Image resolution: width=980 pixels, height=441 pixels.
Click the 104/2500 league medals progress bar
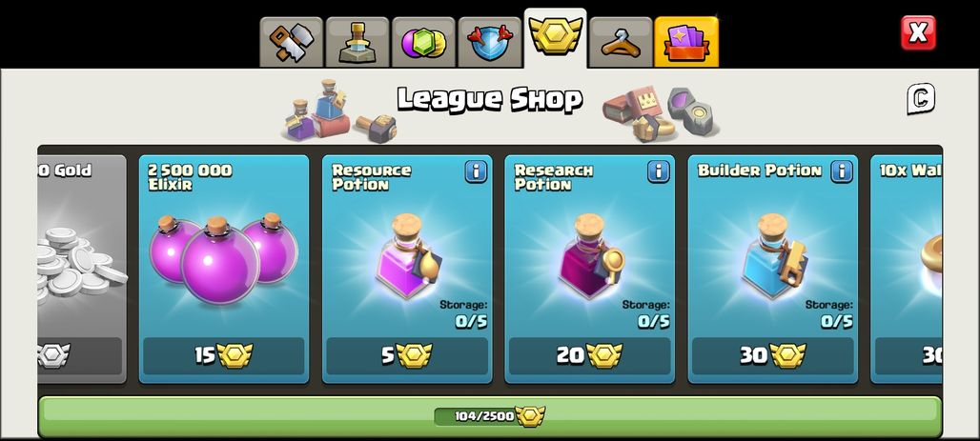pyautogui.click(x=490, y=416)
